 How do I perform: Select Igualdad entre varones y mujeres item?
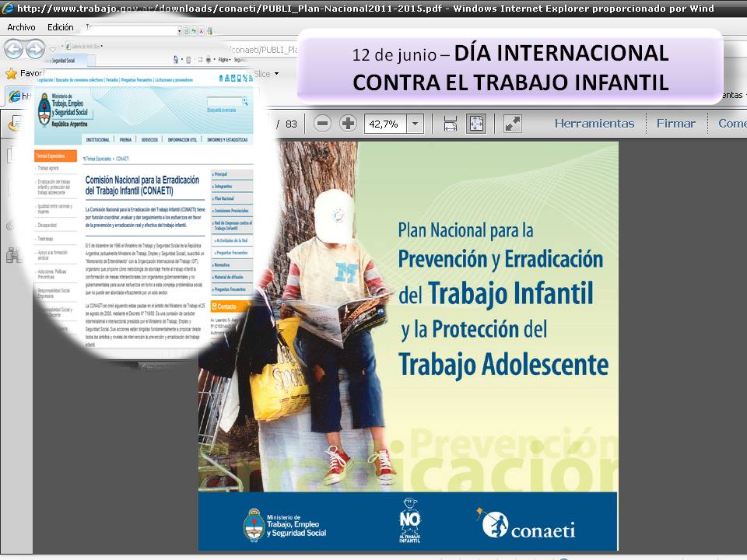coord(54,208)
